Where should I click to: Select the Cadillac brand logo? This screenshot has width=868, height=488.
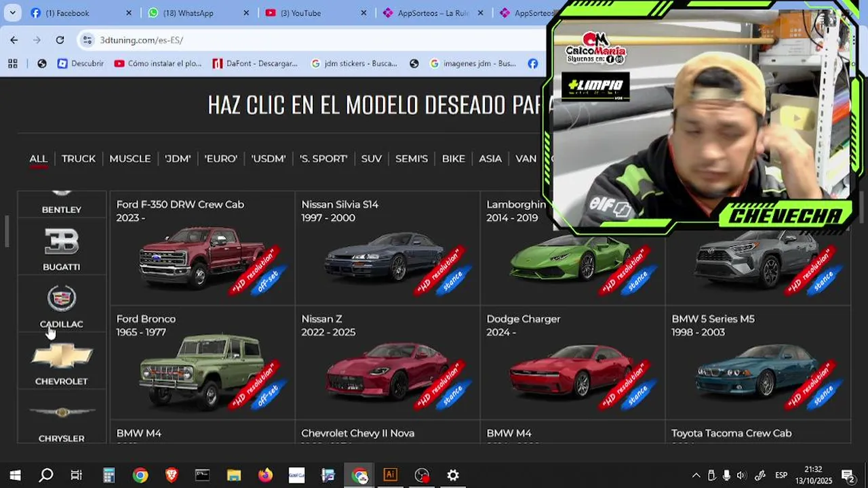click(x=62, y=298)
